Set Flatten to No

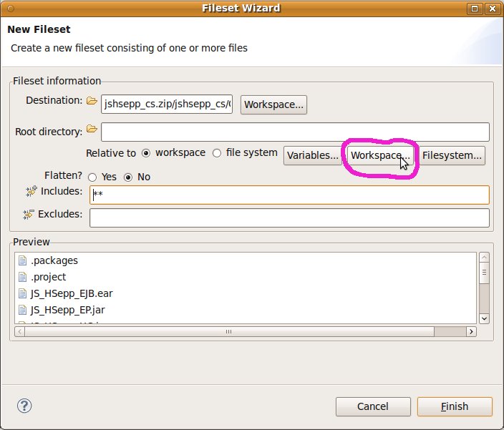(129, 177)
